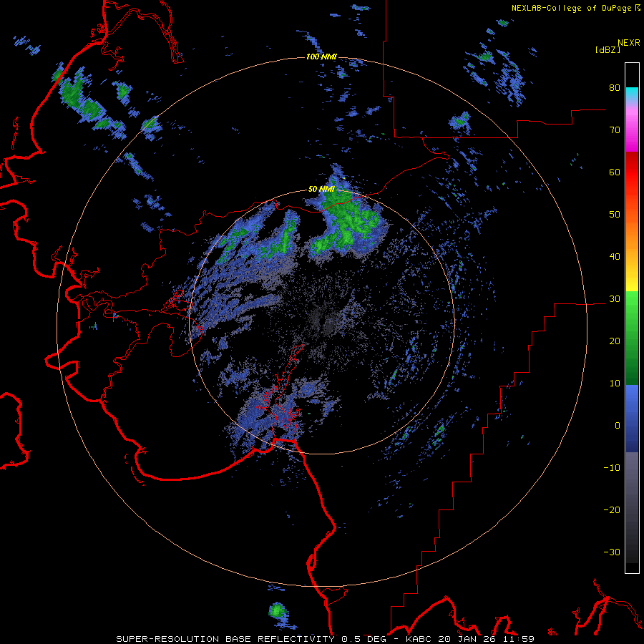Click the 30 value on the dBZ scale
Viewport: 644px width, 644px height.
(615, 299)
